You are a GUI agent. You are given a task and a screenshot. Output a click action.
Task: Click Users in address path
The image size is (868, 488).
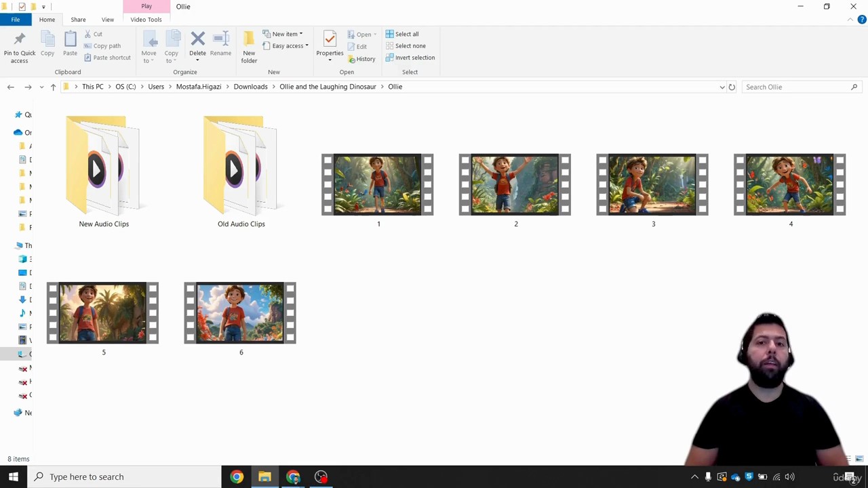tap(156, 87)
